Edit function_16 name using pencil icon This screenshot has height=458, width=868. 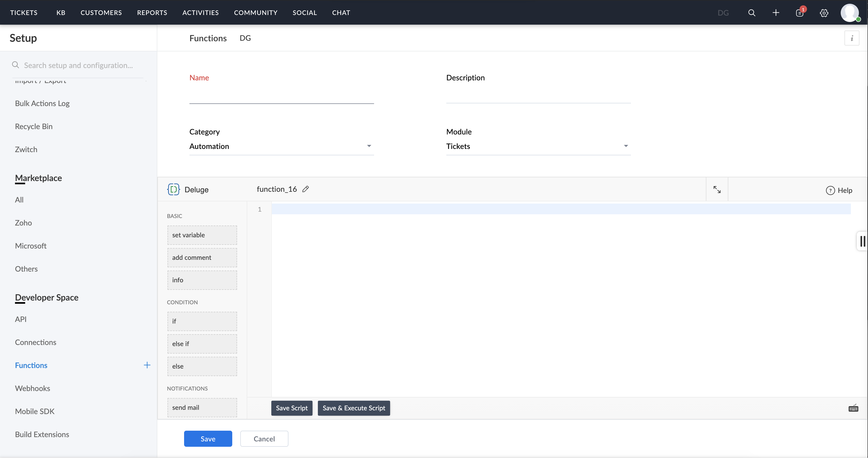306,189
